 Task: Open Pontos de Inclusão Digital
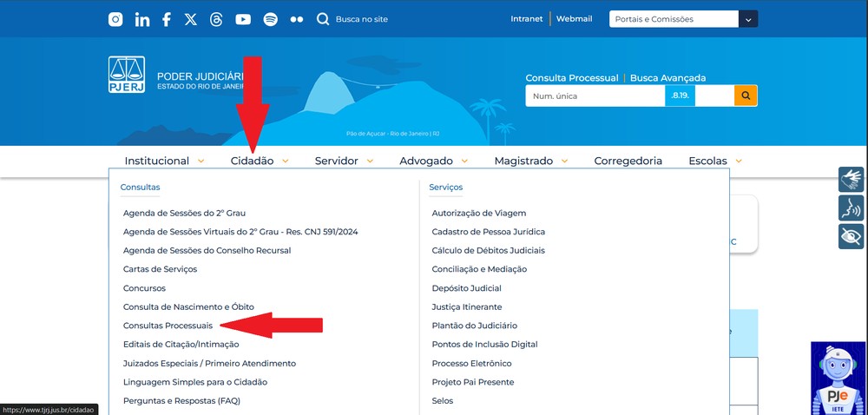(485, 345)
